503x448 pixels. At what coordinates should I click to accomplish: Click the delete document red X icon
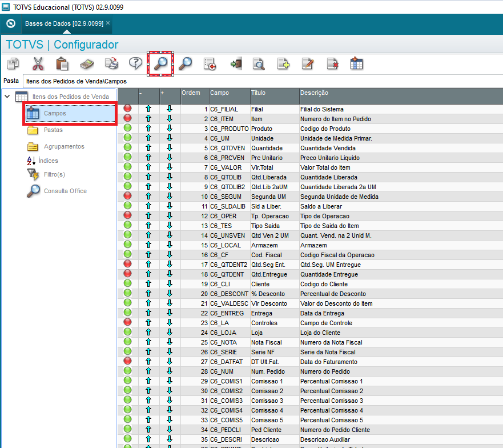coord(332,63)
